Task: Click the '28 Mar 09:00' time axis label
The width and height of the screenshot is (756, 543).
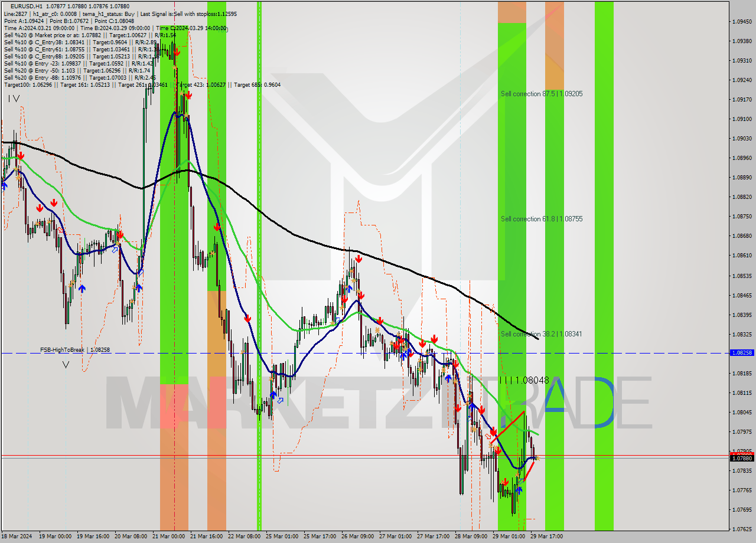Action: [471, 537]
